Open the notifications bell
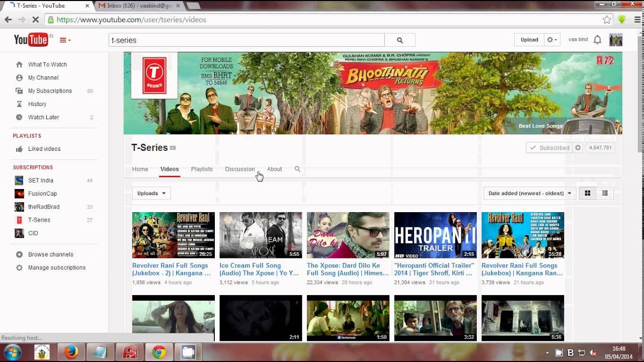The height and width of the screenshot is (362, 644). pos(597,40)
